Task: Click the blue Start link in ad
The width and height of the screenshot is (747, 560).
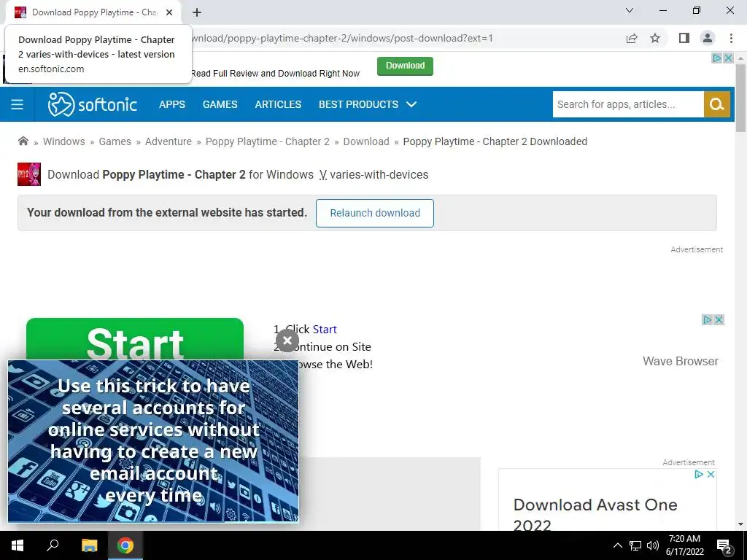Action: (325, 329)
